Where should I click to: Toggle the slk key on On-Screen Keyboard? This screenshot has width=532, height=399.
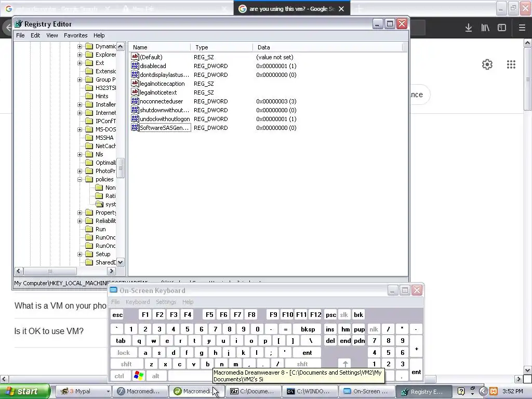tap(344, 315)
